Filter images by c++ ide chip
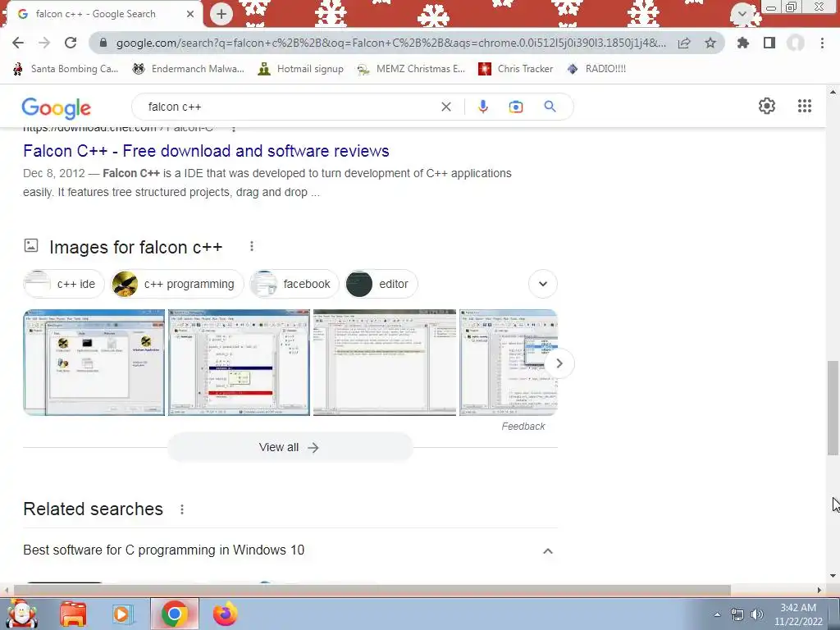Screen dimensions: 840x630 [64, 284]
